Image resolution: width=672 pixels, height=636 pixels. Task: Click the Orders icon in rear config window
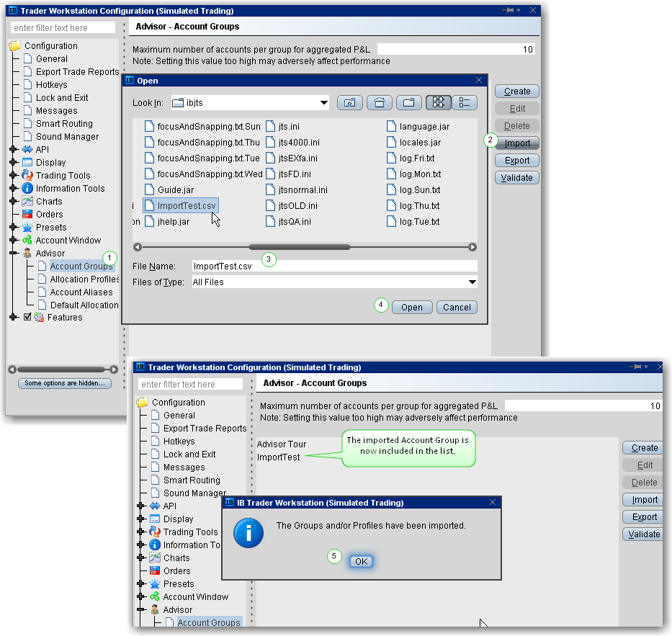[x=27, y=214]
